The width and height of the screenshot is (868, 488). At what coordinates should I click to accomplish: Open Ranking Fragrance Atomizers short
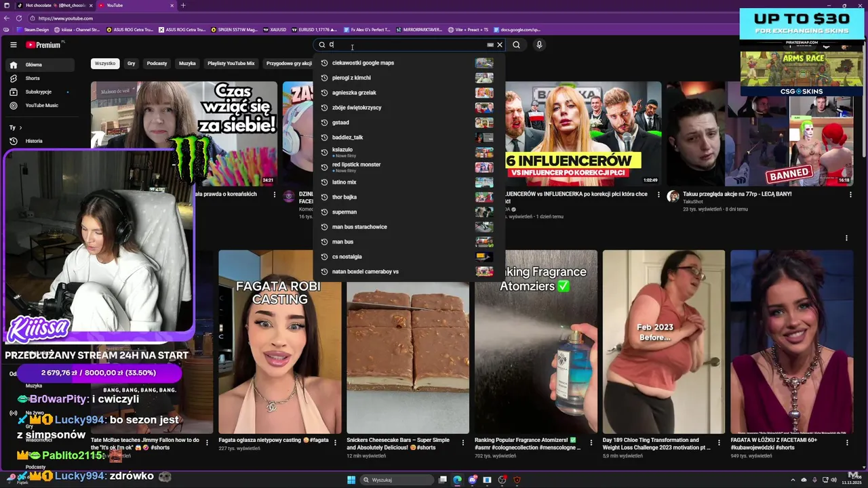tap(536, 342)
